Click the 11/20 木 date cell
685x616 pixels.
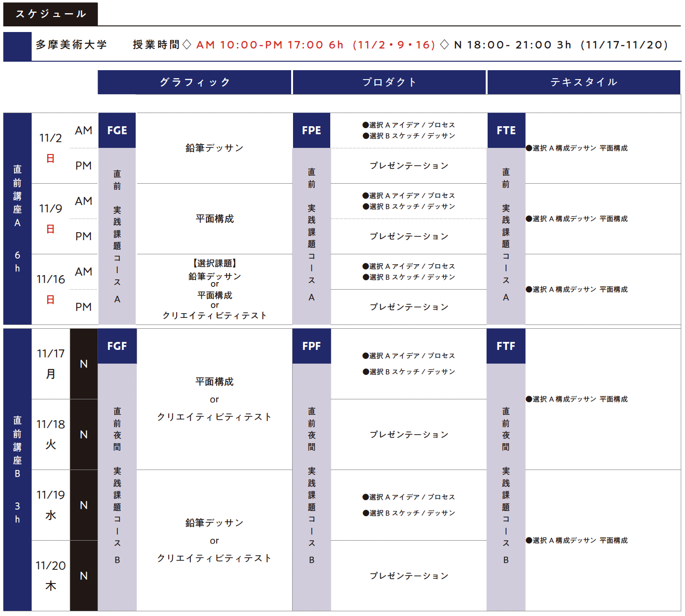click(50, 575)
